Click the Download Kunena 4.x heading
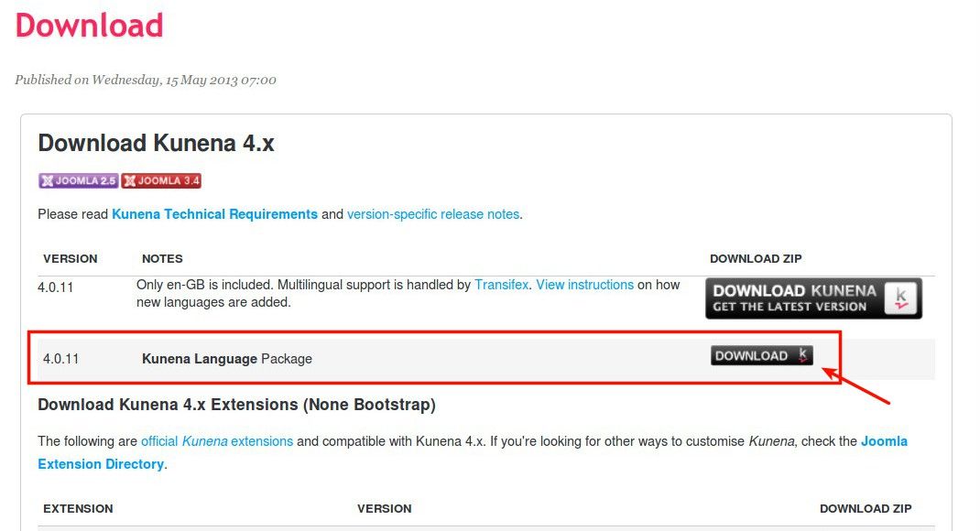 point(157,143)
